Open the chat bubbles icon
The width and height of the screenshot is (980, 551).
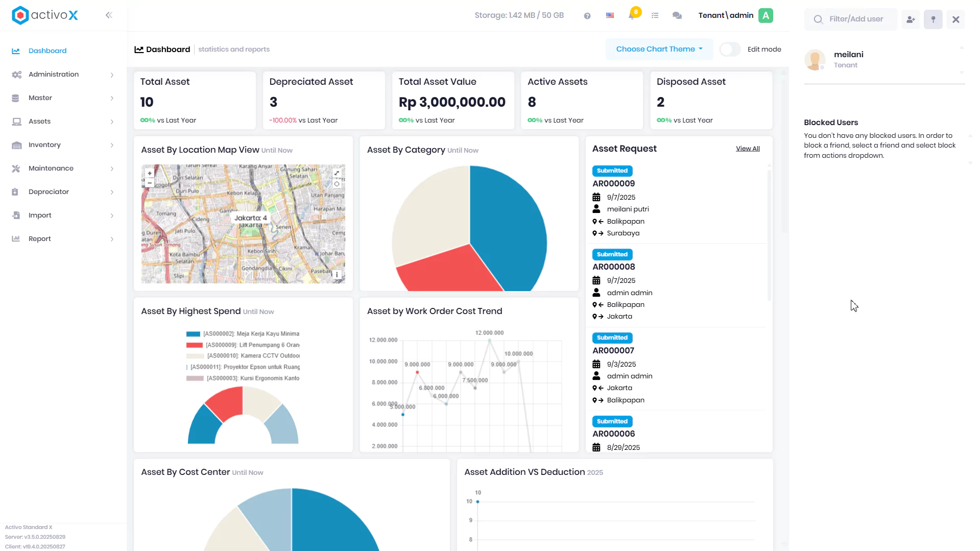(x=677, y=15)
